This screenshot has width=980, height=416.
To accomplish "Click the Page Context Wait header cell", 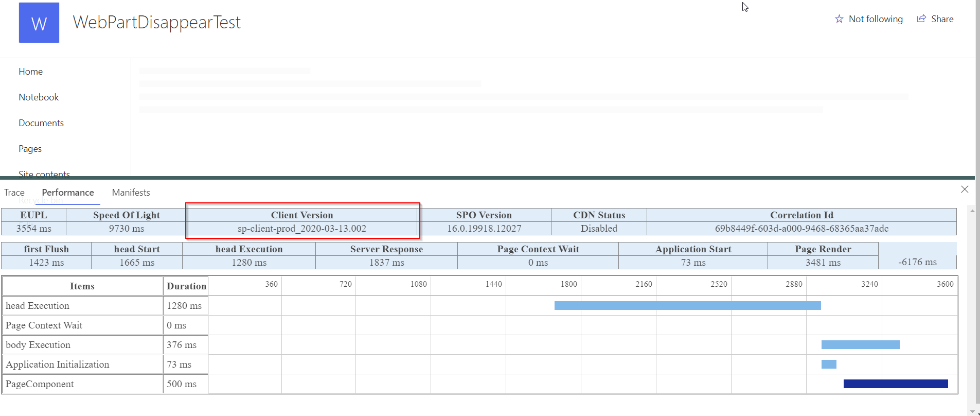I will coord(538,249).
